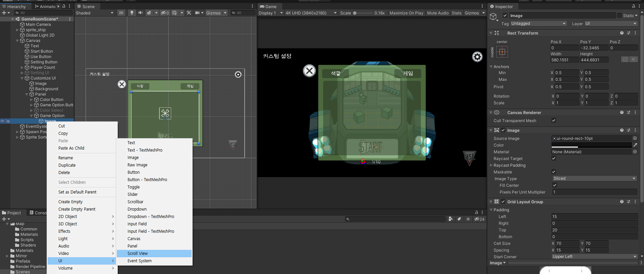Toggle 2D view mode in Scene
The width and height of the screenshot is (644, 274).
coord(121,13)
